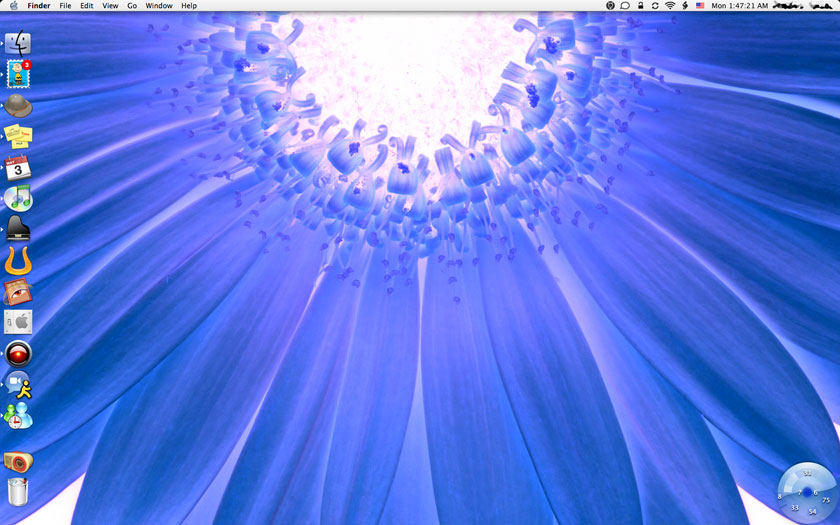Click the circular dial widget on desktop

pyautogui.click(x=807, y=492)
